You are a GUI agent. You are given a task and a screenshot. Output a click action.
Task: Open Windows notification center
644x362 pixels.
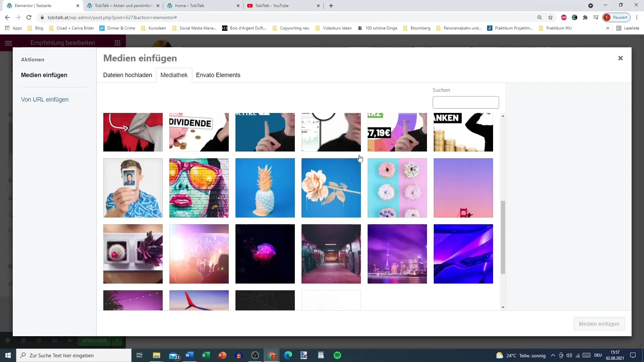click(x=633, y=355)
